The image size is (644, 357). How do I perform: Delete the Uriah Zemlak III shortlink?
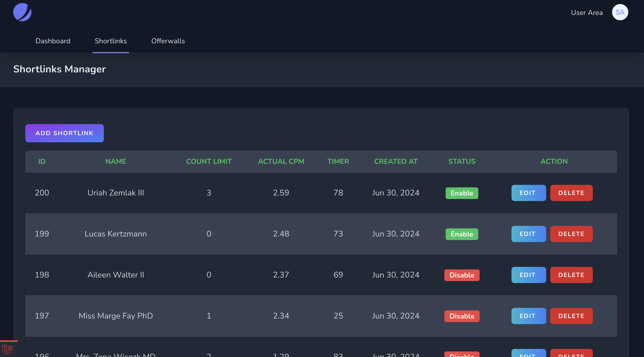(571, 193)
